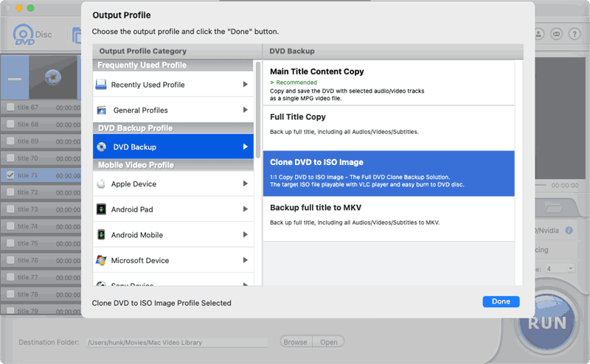Click the Android Pad icon

101,209
